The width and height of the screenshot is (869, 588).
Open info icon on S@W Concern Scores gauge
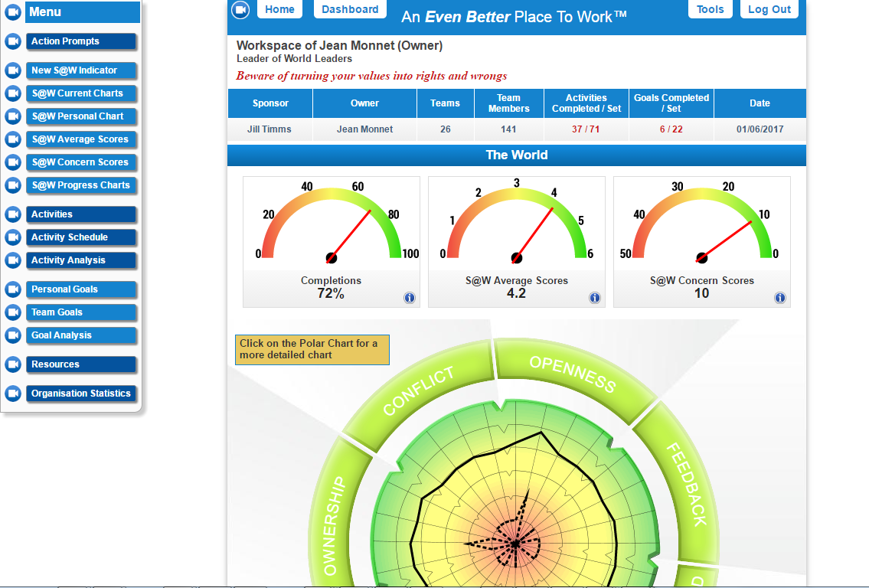[779, 298]
